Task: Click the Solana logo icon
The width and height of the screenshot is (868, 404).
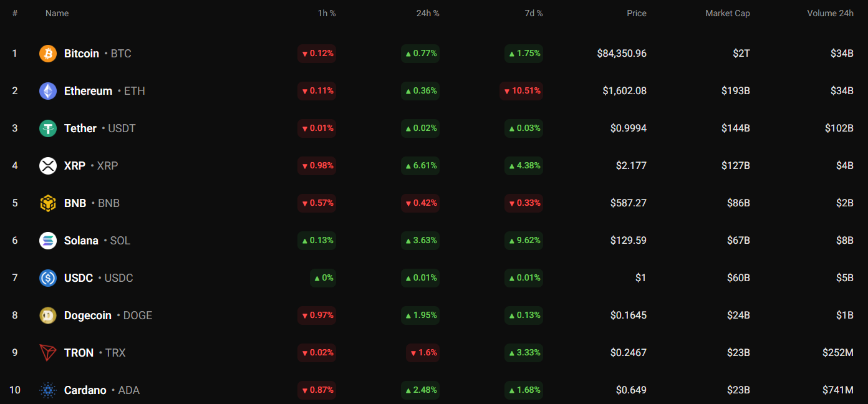Action: click(x=48, y=241)
